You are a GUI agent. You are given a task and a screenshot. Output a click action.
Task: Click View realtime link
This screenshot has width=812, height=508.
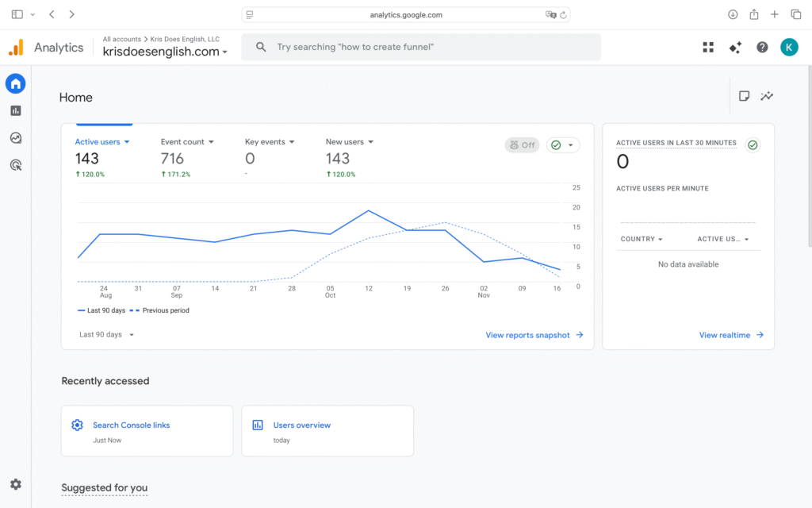731,335
